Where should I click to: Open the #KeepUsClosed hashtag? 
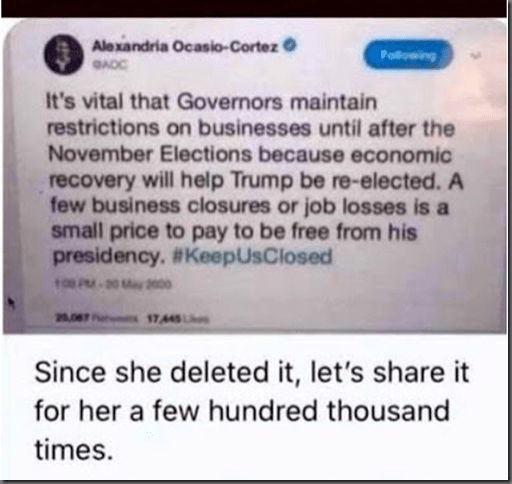(x=253, y=257)
